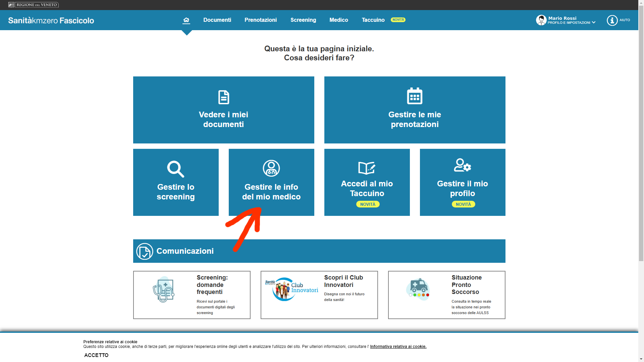Select the Taccuino menu item
This screenshot has height=362, width=644.
tap(373, 20)
